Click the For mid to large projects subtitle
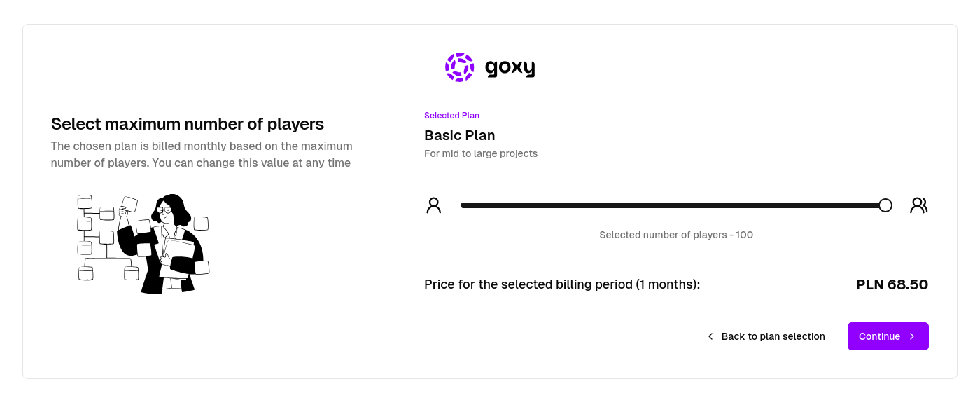This screenshot has width=980, height=405. 481,153
